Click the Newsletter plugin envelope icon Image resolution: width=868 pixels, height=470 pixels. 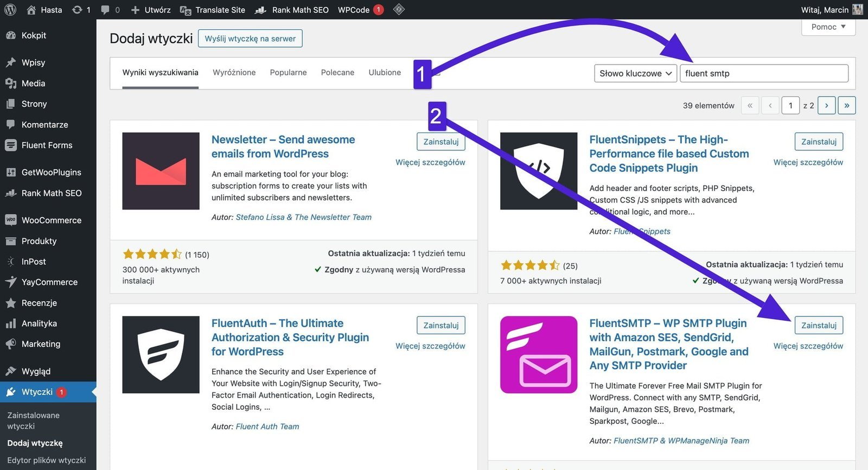tap(161, 171)
